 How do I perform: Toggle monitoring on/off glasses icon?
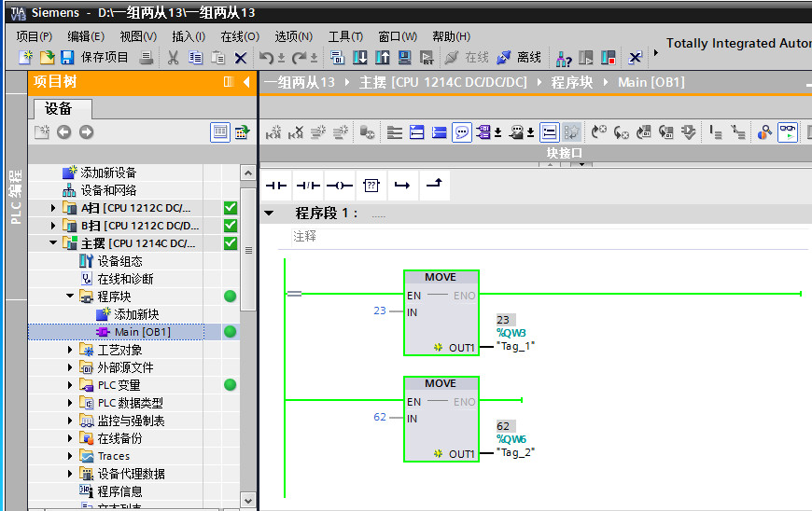tap(788, 132)
